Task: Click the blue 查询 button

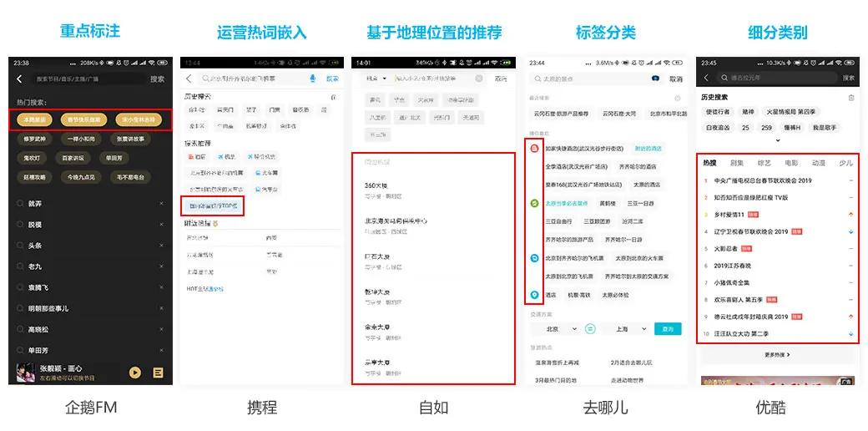Action: (668, 329)
